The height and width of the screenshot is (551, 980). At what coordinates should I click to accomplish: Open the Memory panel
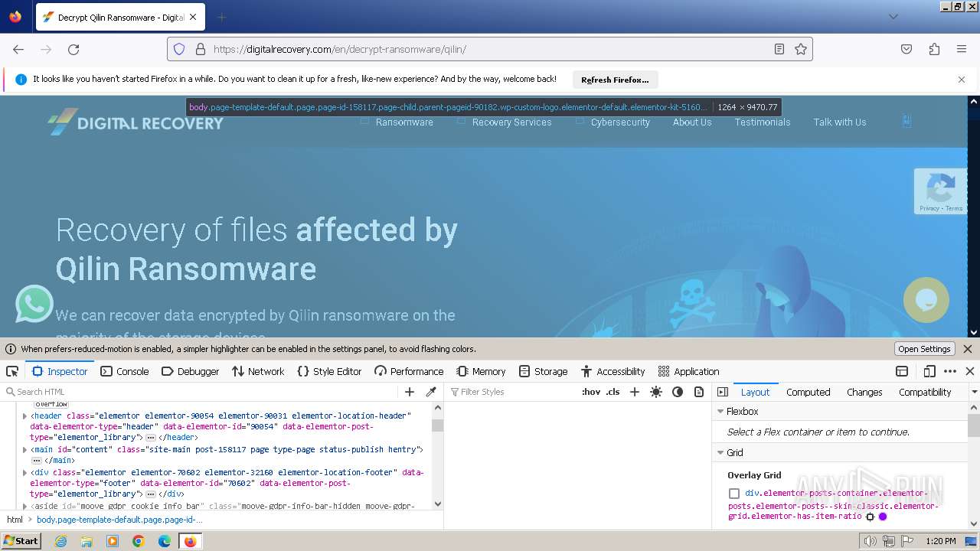pyautogui.click(x=481, y=371)
